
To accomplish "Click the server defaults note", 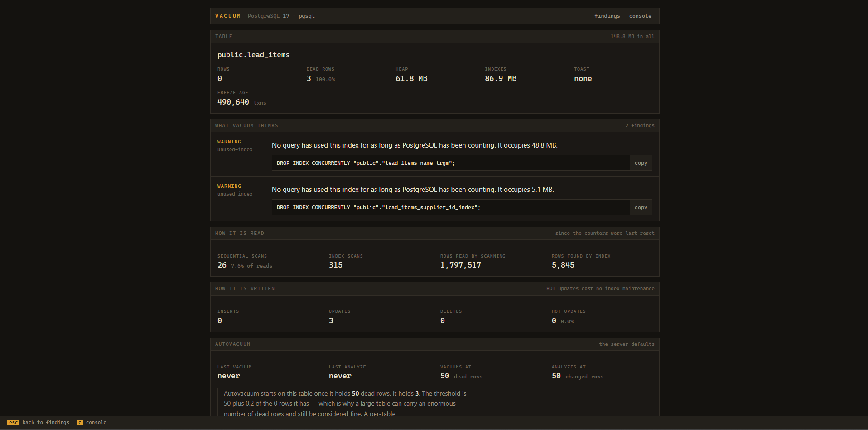I will [x=627, y=344].
